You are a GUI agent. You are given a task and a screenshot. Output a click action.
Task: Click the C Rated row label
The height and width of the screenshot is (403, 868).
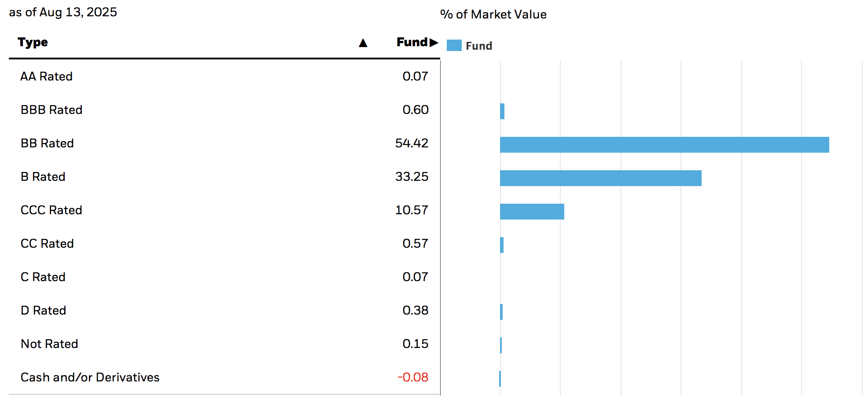(43, 277)
